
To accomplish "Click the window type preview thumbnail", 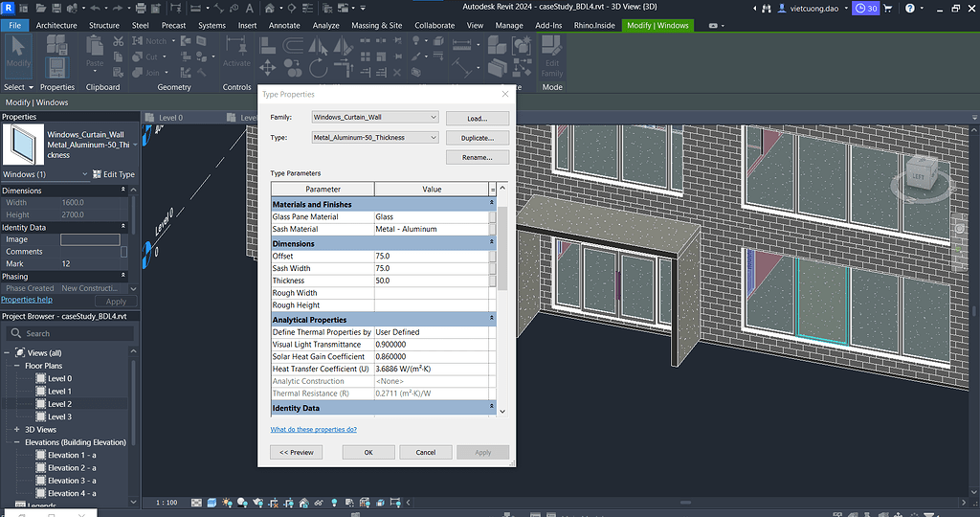I will click(23, 145).
